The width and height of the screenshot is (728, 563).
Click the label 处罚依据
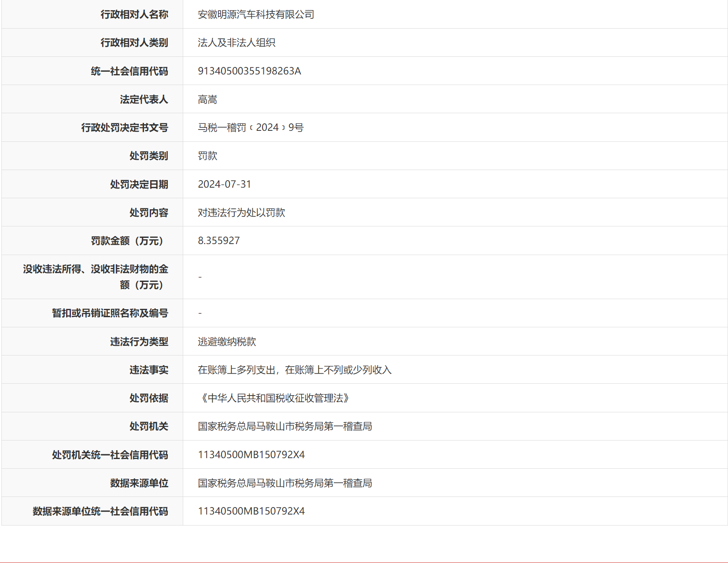tap(149, 398)
